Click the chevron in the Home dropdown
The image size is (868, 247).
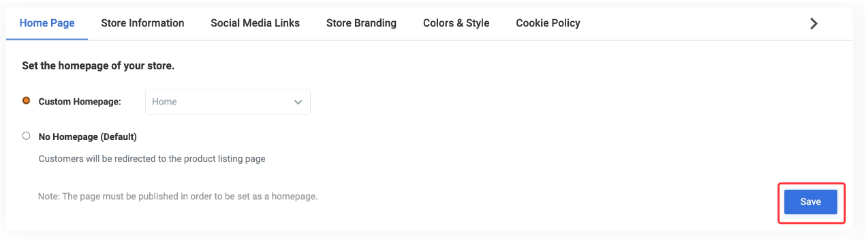298,102
